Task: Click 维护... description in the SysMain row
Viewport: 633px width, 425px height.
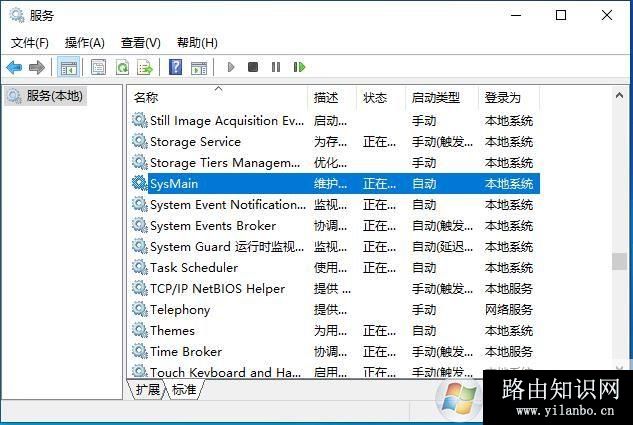Action: coord(330,184)
